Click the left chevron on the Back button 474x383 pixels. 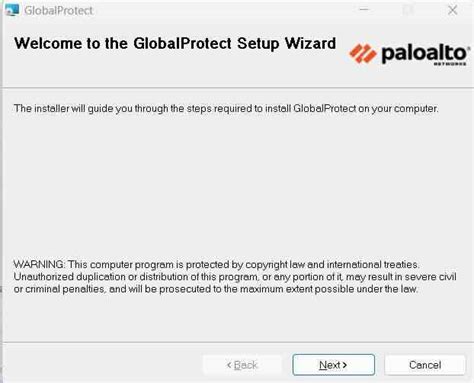229,365
